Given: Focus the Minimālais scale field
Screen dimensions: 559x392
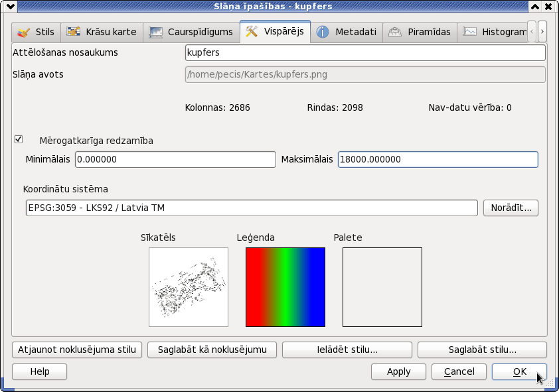Looking at the screenshot, I should (x=175, y=159).
